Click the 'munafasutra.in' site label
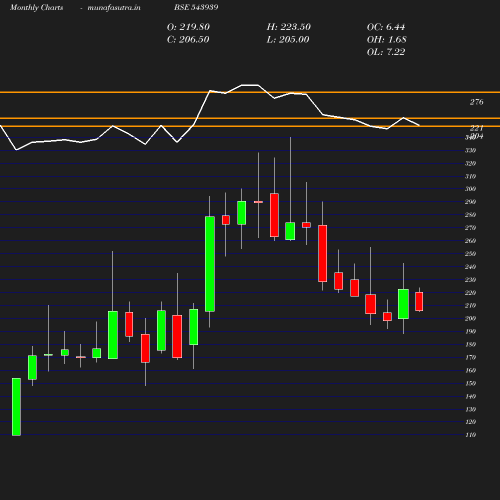This screenshot has height=500, width=500. pos(114,8)
